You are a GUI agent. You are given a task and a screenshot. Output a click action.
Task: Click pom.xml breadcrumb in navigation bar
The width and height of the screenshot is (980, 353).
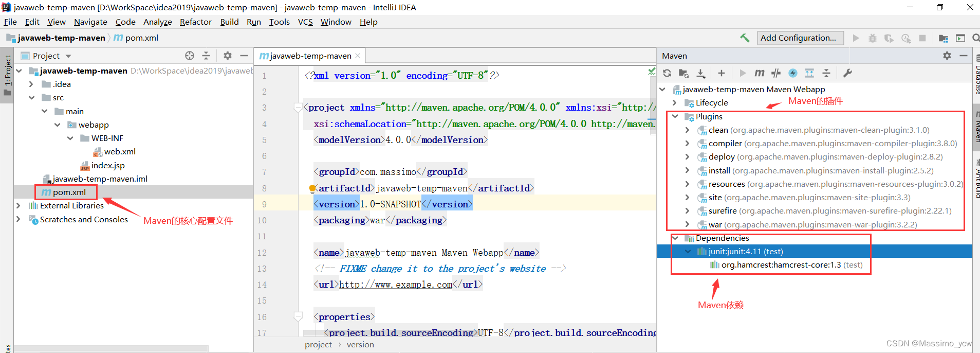tap(136, 38)
